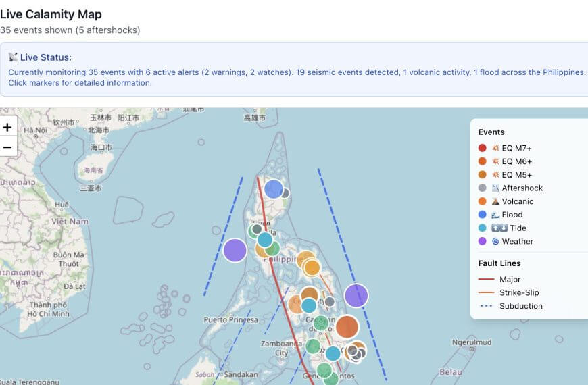Click the western dashed subduction line
588x385 pixels.
[224, 236]
